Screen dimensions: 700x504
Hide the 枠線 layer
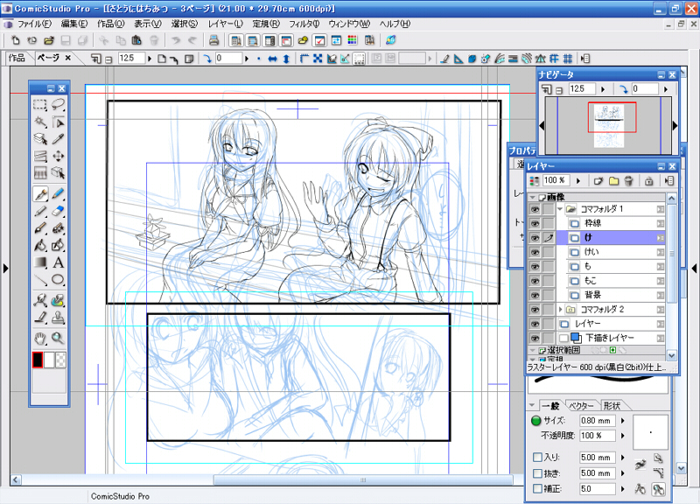coord(534,223)
